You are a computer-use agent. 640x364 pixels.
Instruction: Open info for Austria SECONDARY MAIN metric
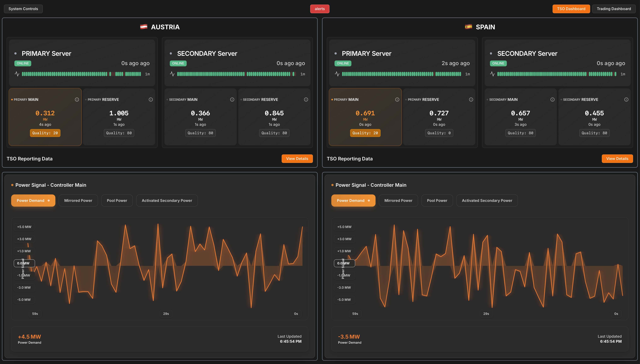pyautogui.click(x=232, y=99)
